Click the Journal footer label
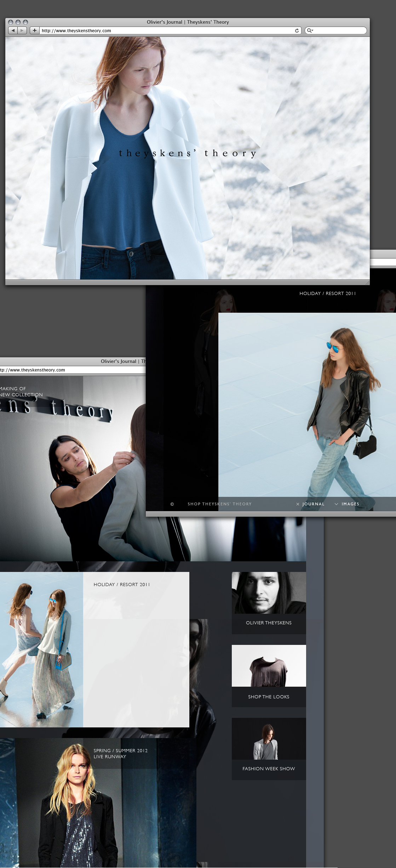Image resolution: width=396 pixels, height=868 pixels. click(x=313, y=504)
